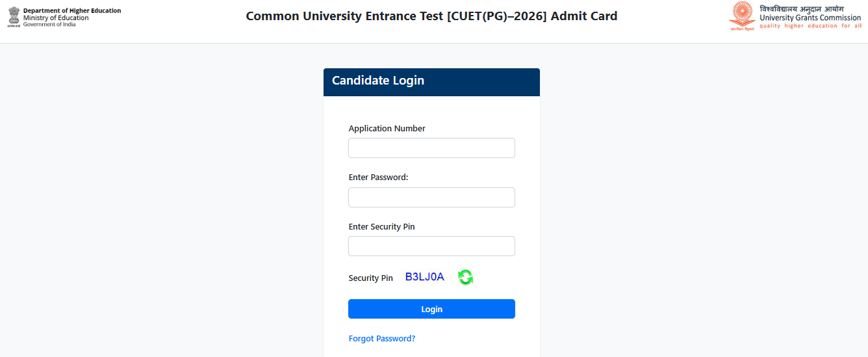Click the University Grants Commission English name
Viewport: 868px width, 357px height.
[x=810, y=18]
